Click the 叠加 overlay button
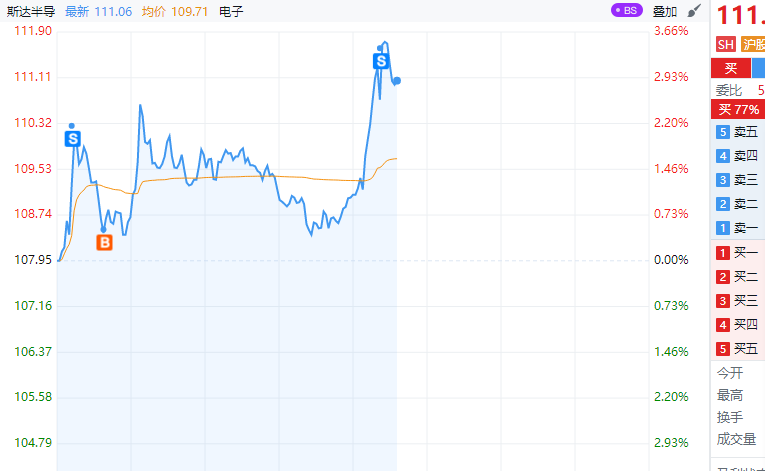Screen dimensions: 765x471 665,12
